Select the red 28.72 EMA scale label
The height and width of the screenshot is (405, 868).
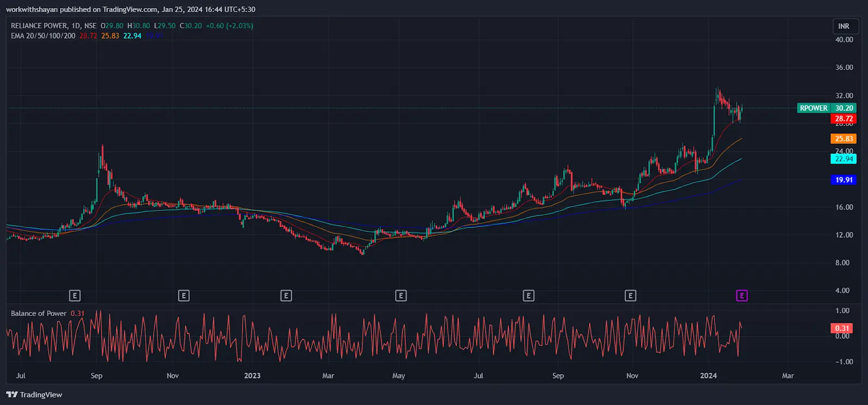tap(844, 118)
